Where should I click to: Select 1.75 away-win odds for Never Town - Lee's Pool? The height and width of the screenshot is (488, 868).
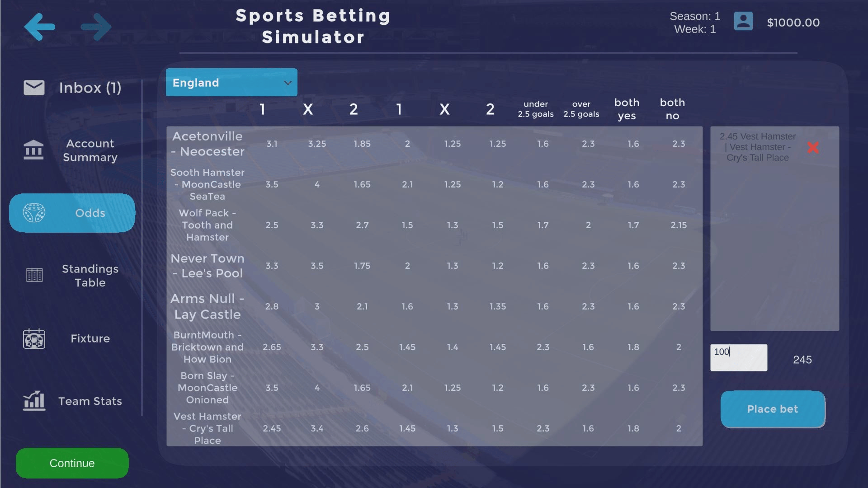362,266
